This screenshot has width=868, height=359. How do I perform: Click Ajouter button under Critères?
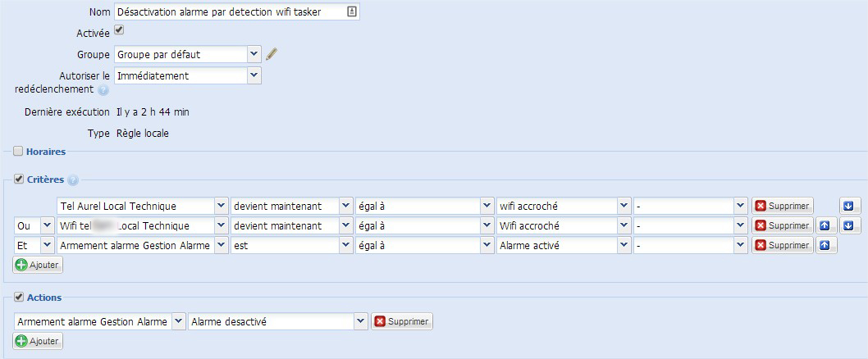(x=39, y=265)
